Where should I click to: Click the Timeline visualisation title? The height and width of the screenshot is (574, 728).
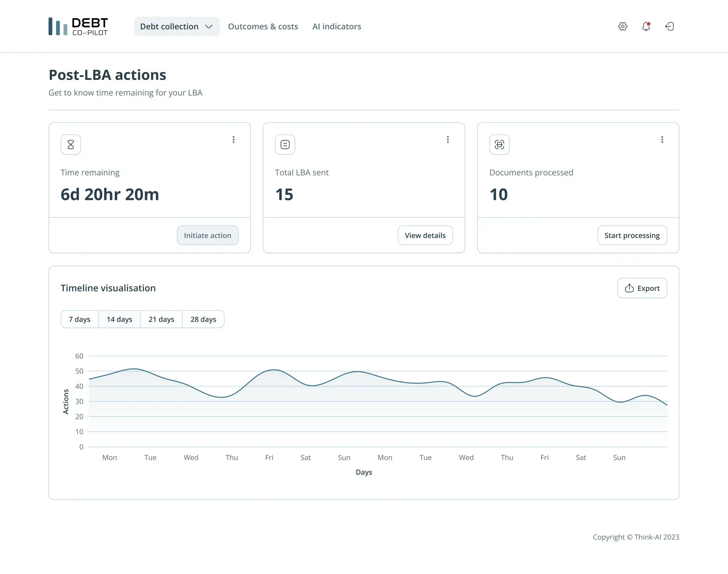(108, 288)
